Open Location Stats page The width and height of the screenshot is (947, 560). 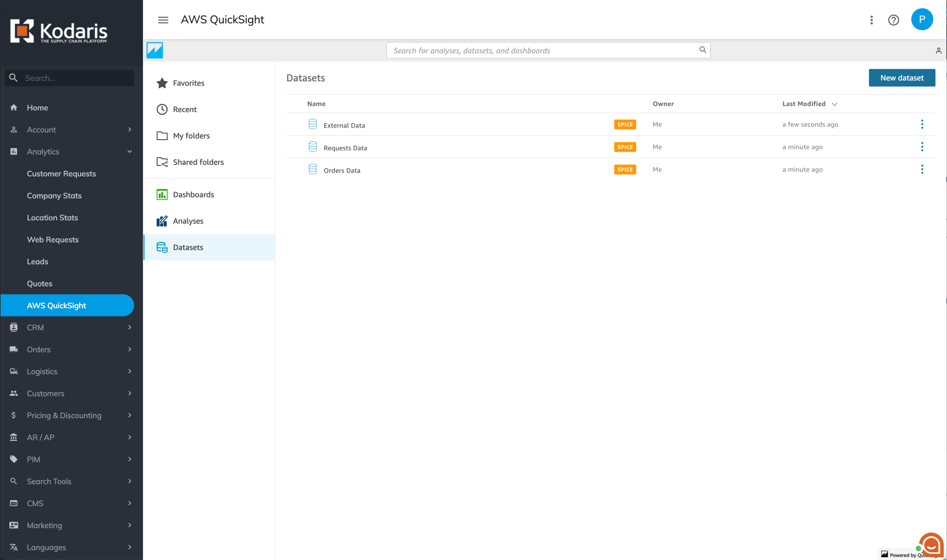pyautogui.click(x=52, y=218)
